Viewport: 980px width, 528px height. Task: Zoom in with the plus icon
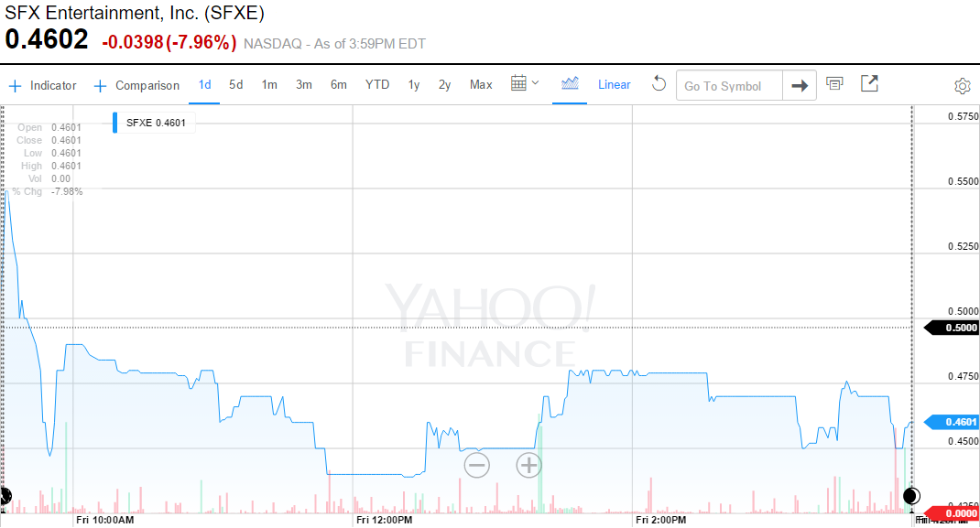pyautogui.click(x=528, y=465)
